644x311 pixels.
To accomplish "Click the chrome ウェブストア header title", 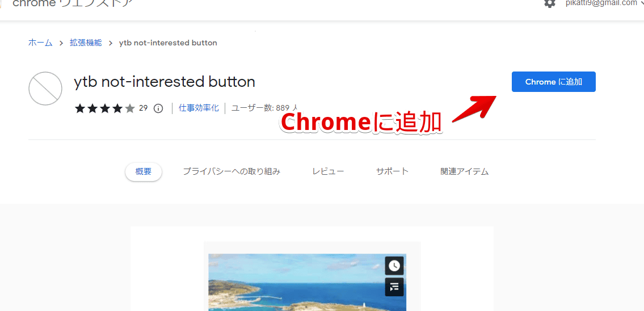I will [x=73, y=3].
